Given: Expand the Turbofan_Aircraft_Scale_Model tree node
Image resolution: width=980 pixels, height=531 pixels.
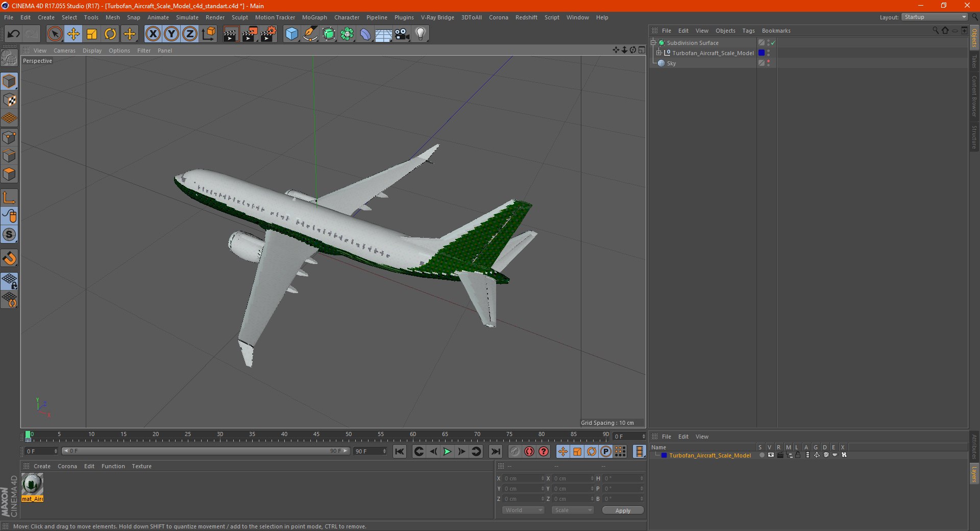Looking at the screenshot, I should (x=658, y=53).
